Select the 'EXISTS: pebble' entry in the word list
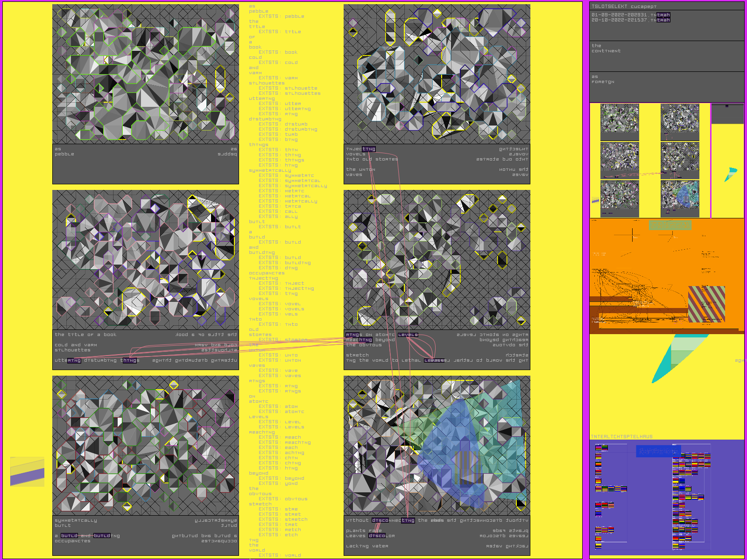Screen dimensions: 747x560 click(281, 16)
